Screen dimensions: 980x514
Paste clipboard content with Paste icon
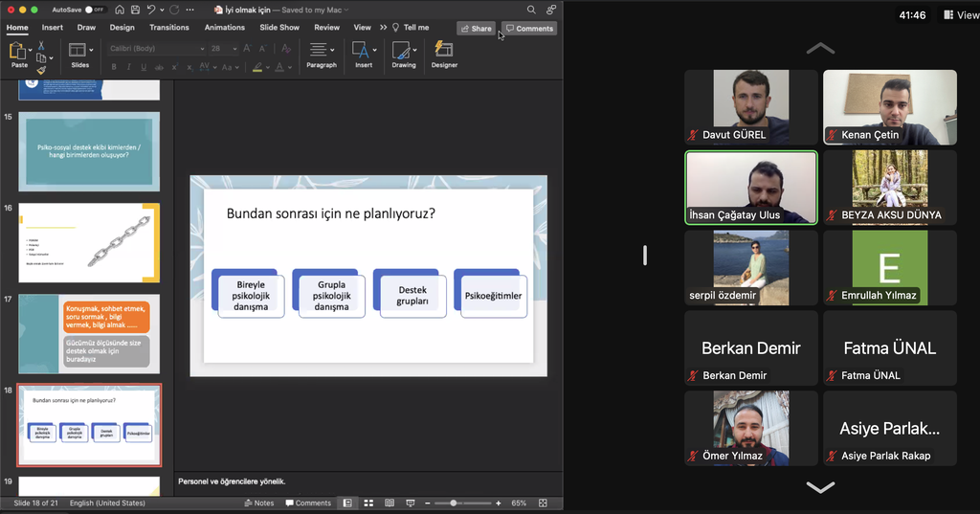point(17,51)
